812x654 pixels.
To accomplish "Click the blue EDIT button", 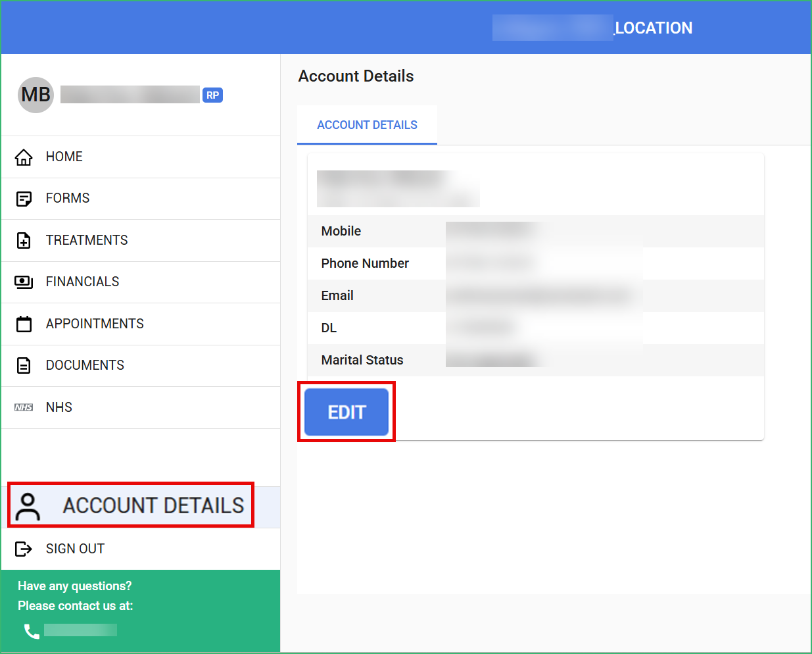I will [x=346, y=412].
